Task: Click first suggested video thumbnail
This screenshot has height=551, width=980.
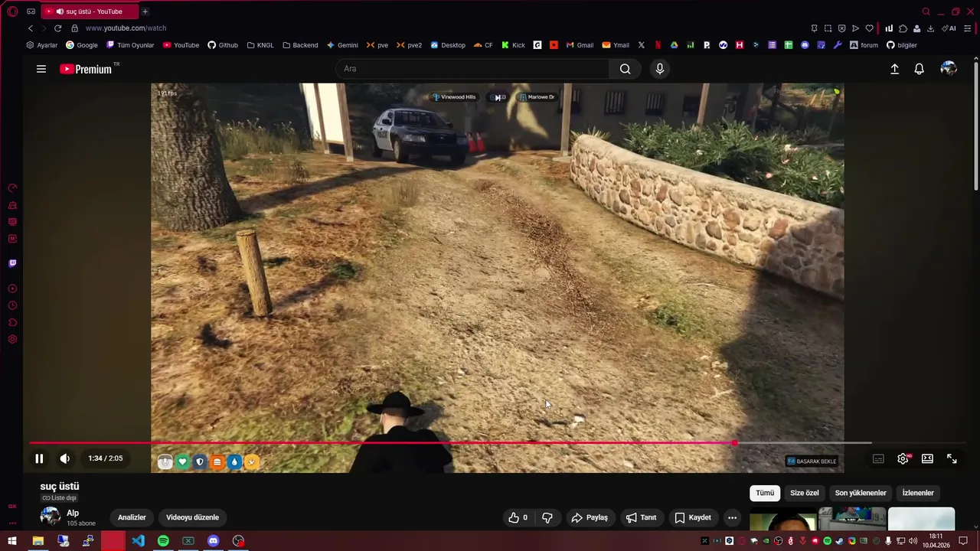Action: (783, 519)
